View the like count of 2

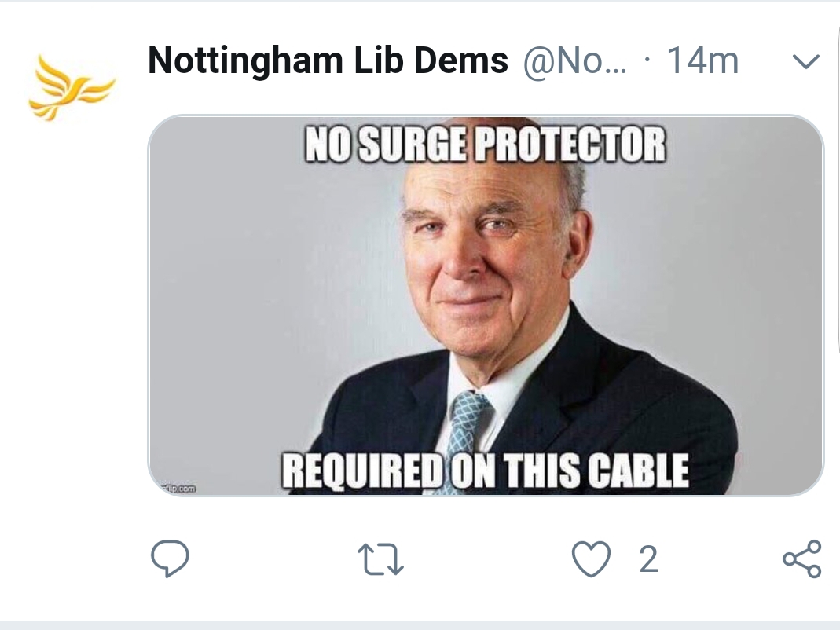point(648,559)
